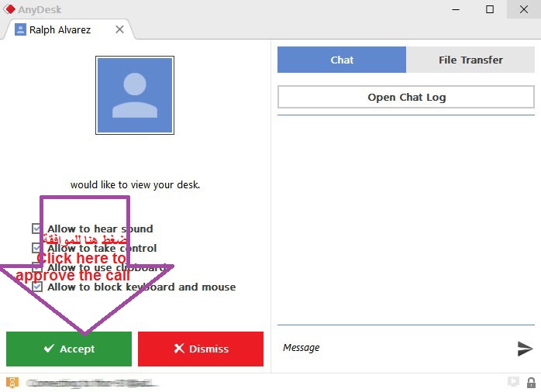The image size is (541, 392).
Task: Click the Message input field
Action: (395, 348)
